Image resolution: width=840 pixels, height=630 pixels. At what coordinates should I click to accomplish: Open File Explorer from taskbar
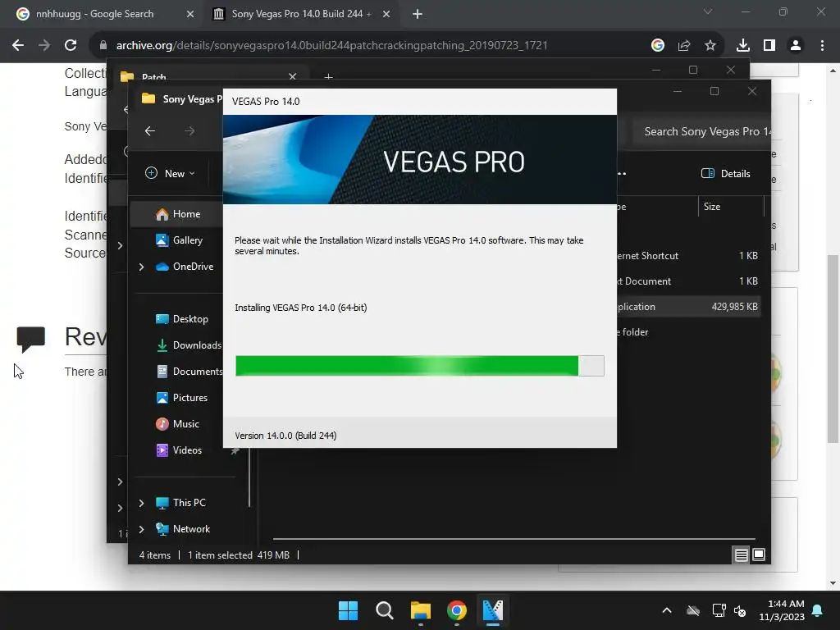421,610
